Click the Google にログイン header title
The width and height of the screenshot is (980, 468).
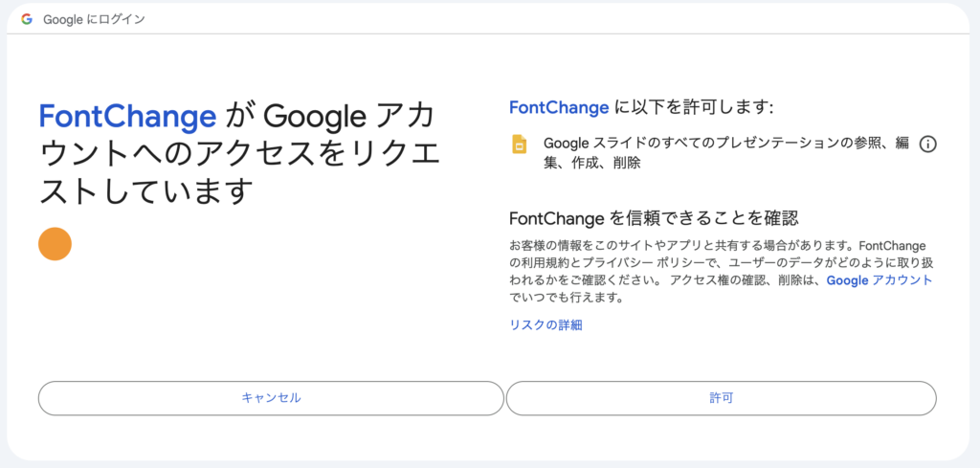(x=94, y=19)
